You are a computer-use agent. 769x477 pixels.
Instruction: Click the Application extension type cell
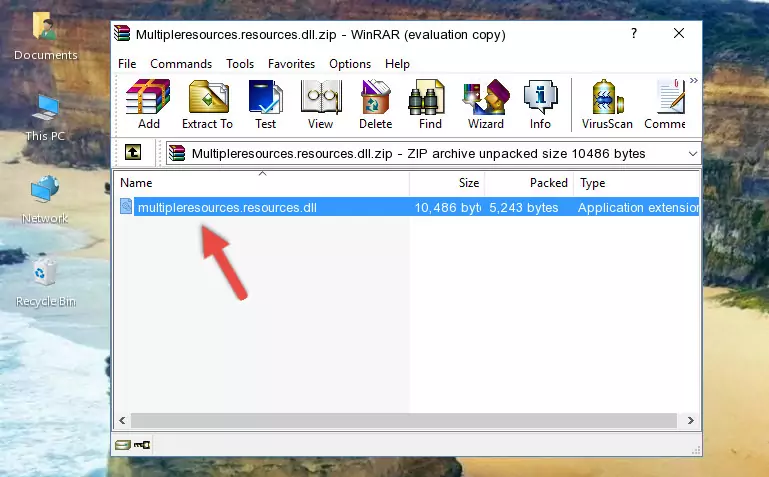click(638, 208)
